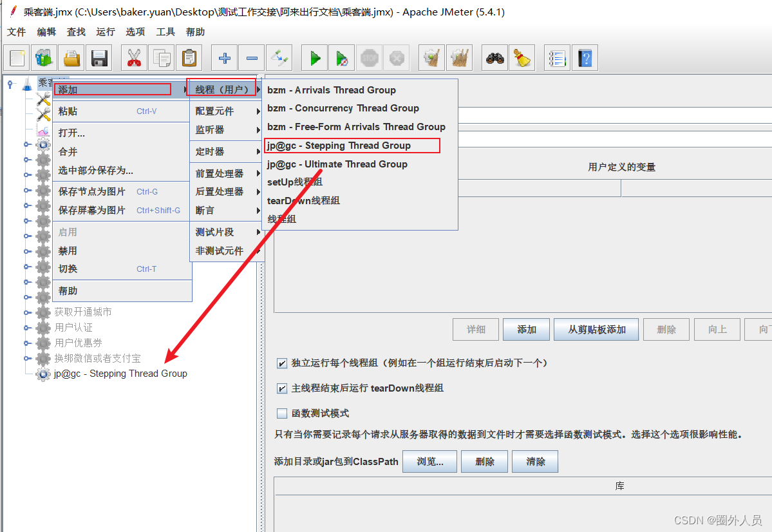Open the 监听器 submenu
This screenshot has width=772, height=532.
coord(227,130)
